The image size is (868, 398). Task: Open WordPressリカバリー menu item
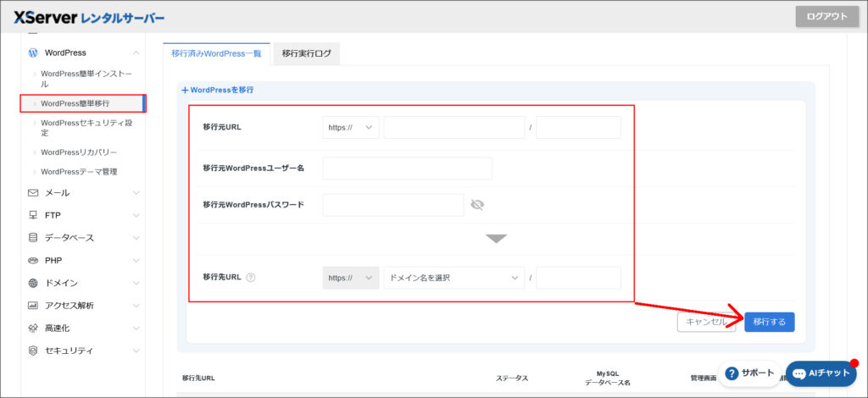79,152
